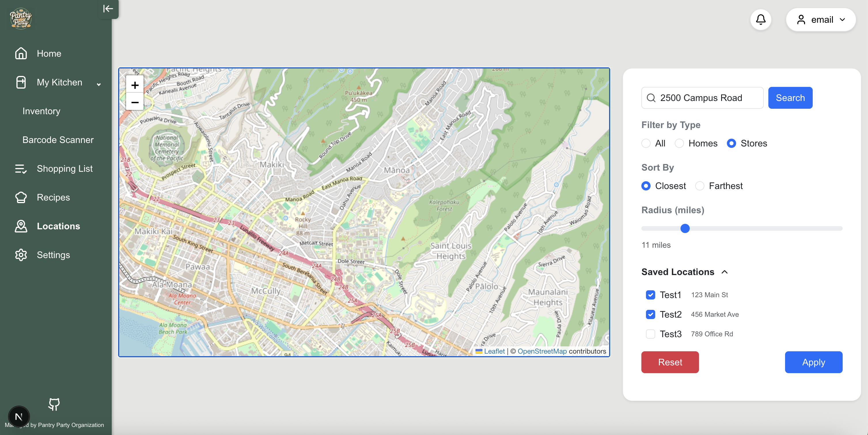This screenshot has height=435, width=868.
Task: Open the Settings page
Action: pyautogui.click(x=53, y=255)
